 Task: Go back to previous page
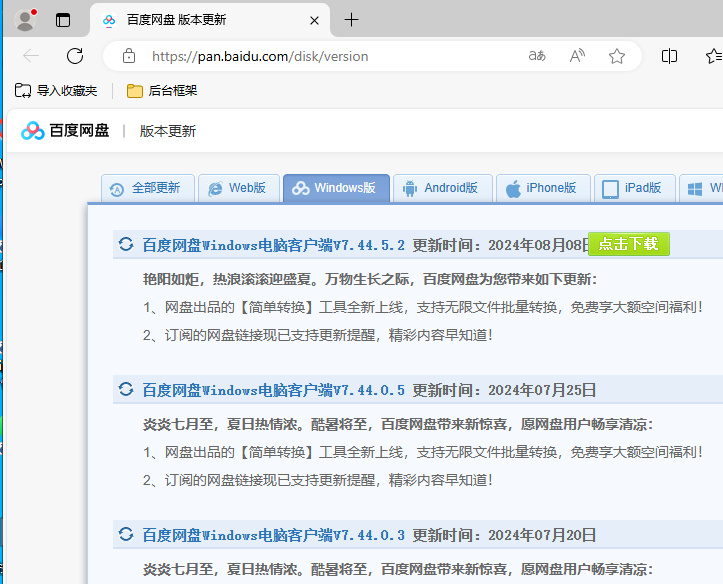(31, 56)
